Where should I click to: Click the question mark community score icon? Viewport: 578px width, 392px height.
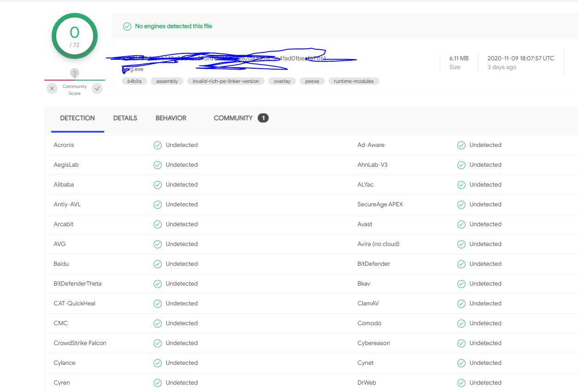(x=75, y=73)
